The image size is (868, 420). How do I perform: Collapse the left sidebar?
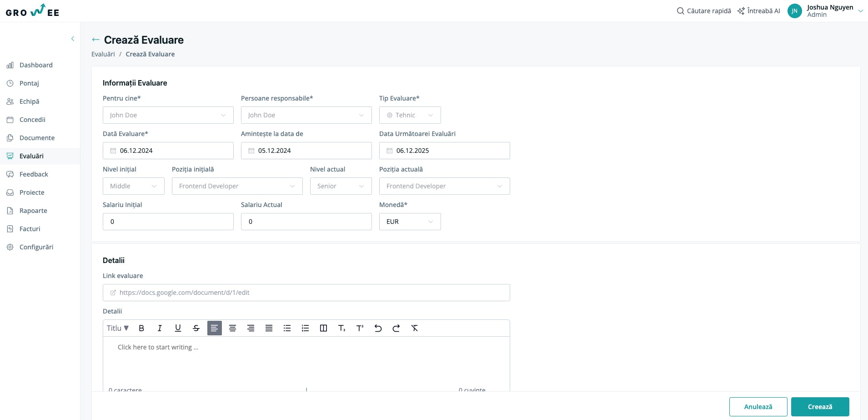pos(73,39)
